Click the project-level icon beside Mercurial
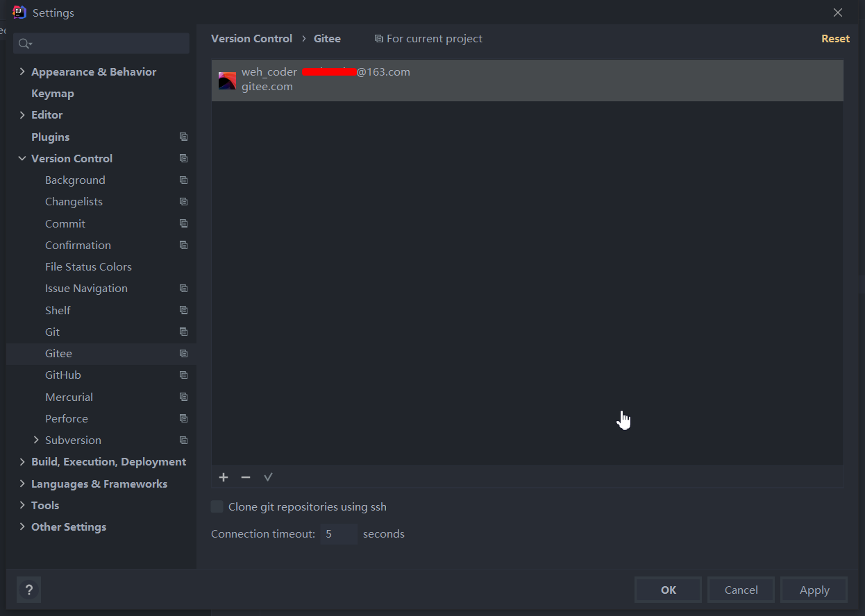Image resolution: width=865 pixels, height=616 pixels. [183, 397]
